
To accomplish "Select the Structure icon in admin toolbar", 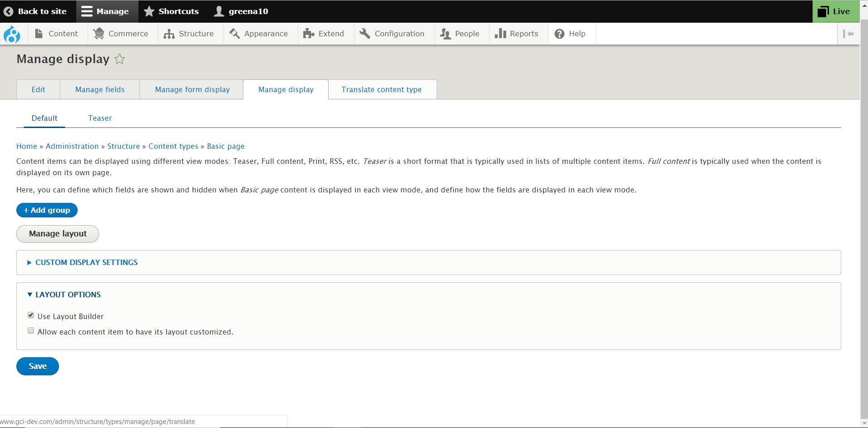I will pyautogui.click(x=169, y=33).
